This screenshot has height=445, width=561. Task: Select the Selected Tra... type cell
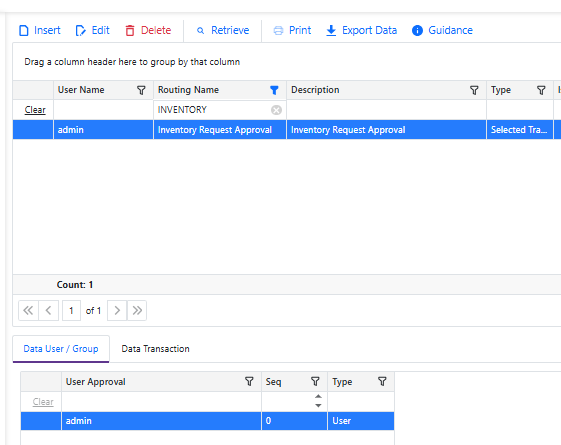[x=520, y=129]
